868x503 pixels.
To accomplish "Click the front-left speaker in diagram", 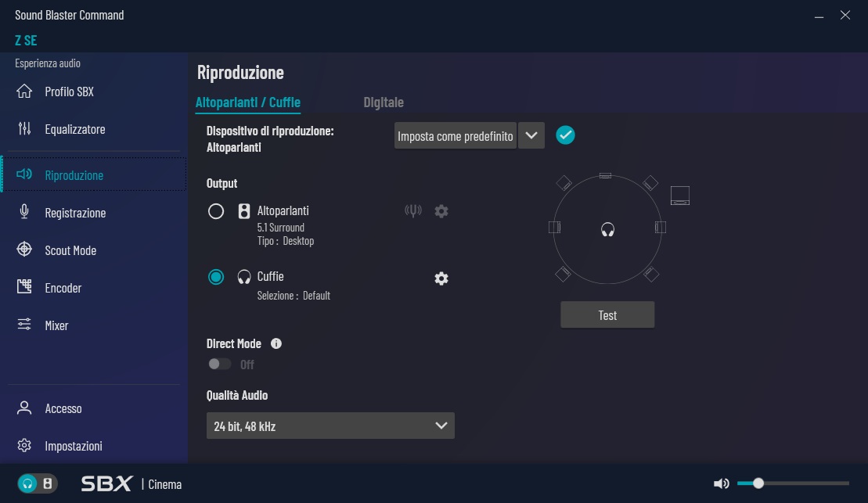I will [564, 183].
